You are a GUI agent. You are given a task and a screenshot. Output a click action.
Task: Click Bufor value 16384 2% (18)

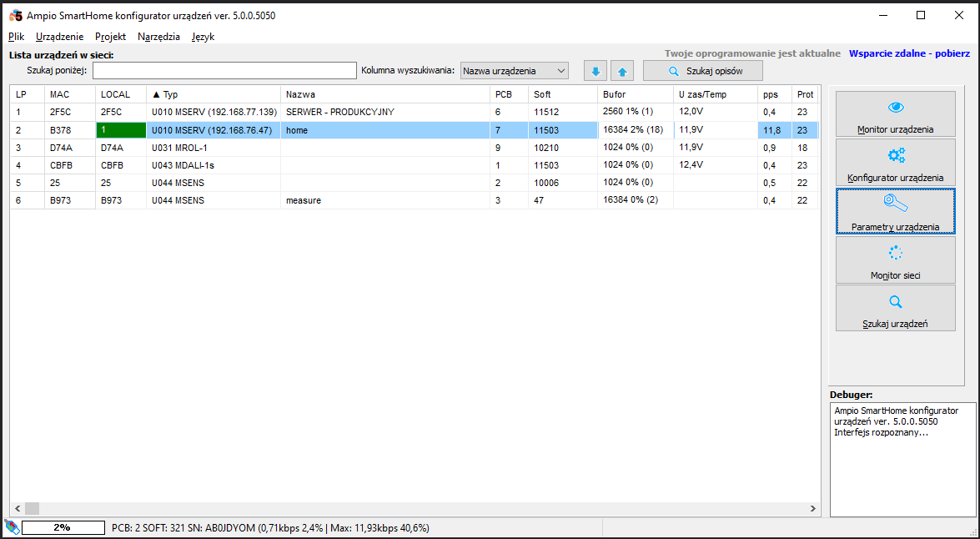[x=633, y=130]
